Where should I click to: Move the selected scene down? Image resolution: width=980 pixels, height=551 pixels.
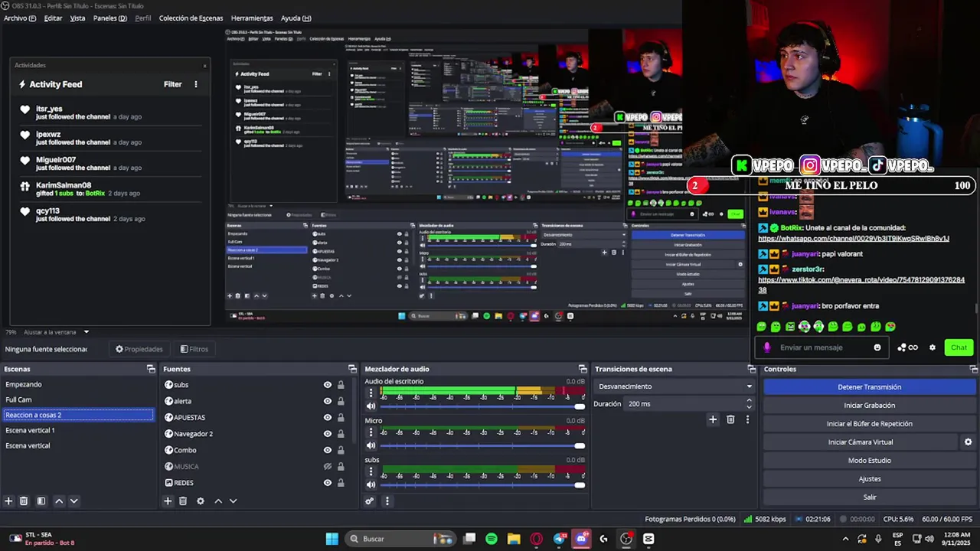point(74,501)
